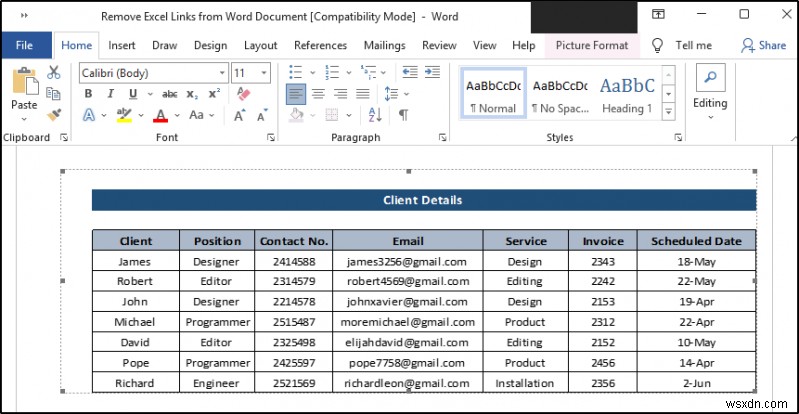799x414 pixels.
Task: Toggle Bold formatting
Action: coord(88,94)
